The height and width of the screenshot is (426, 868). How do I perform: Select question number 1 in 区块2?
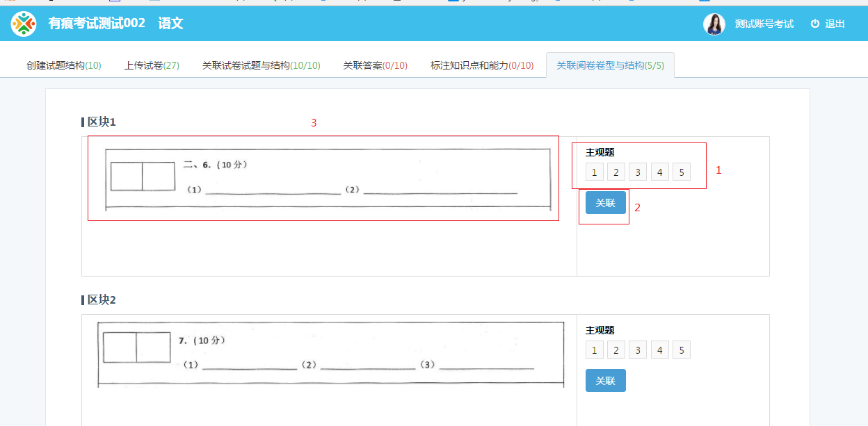(x=595, y=350)
